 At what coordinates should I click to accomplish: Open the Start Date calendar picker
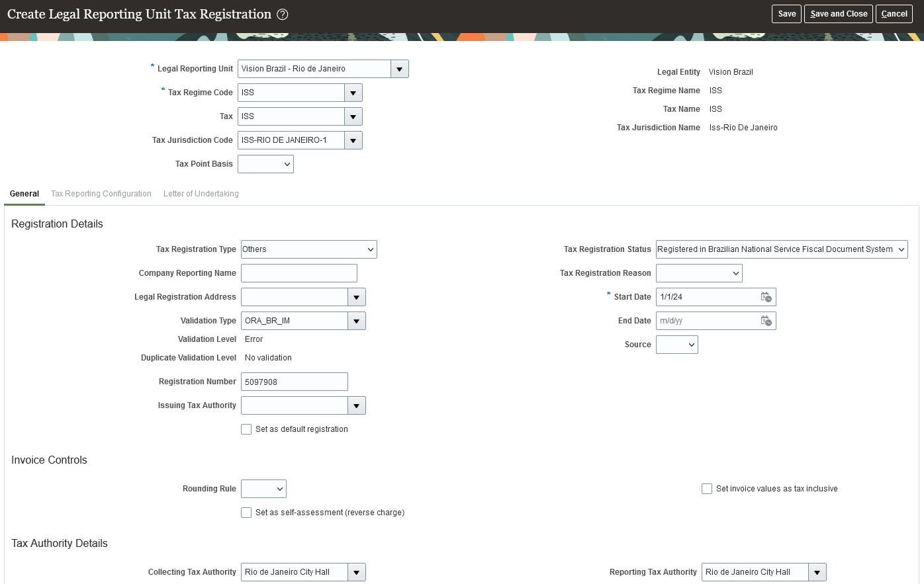point(766,297)
